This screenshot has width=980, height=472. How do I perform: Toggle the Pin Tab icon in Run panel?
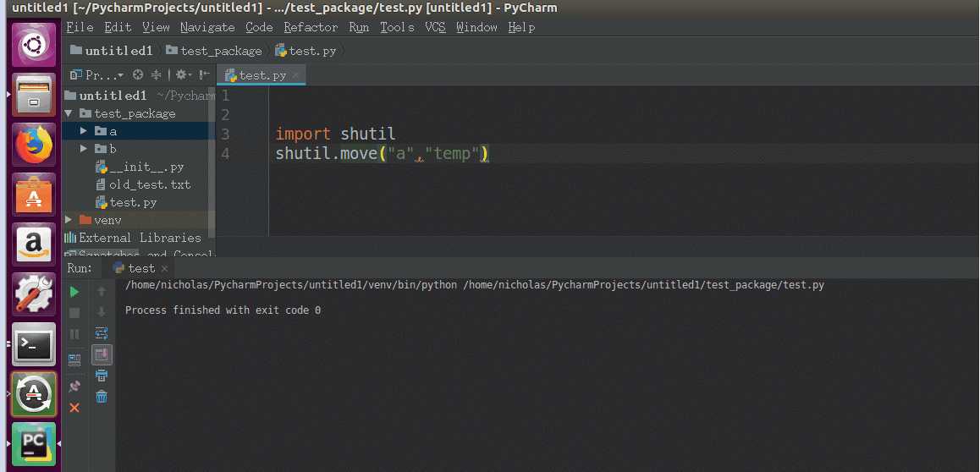[x=74, y=386]
